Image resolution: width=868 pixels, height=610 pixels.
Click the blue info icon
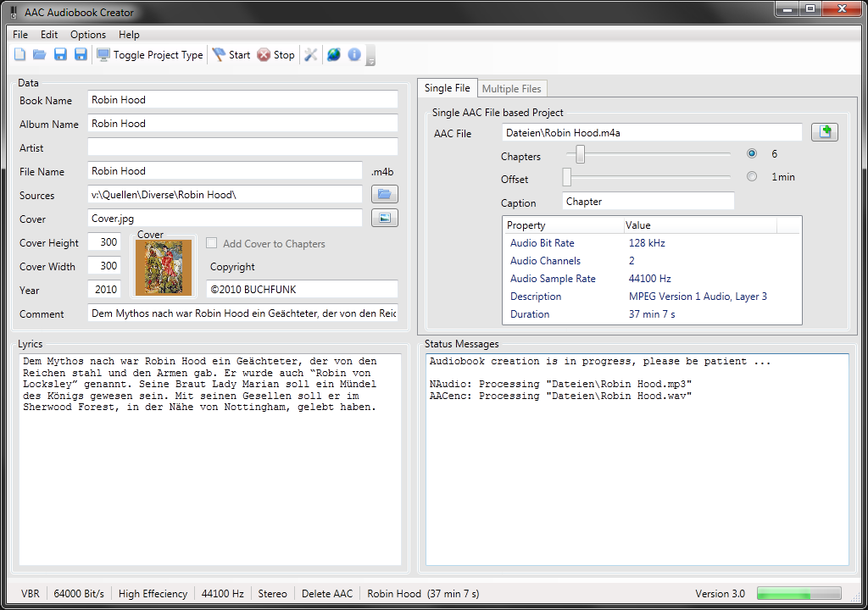click(x=354, y=55)
